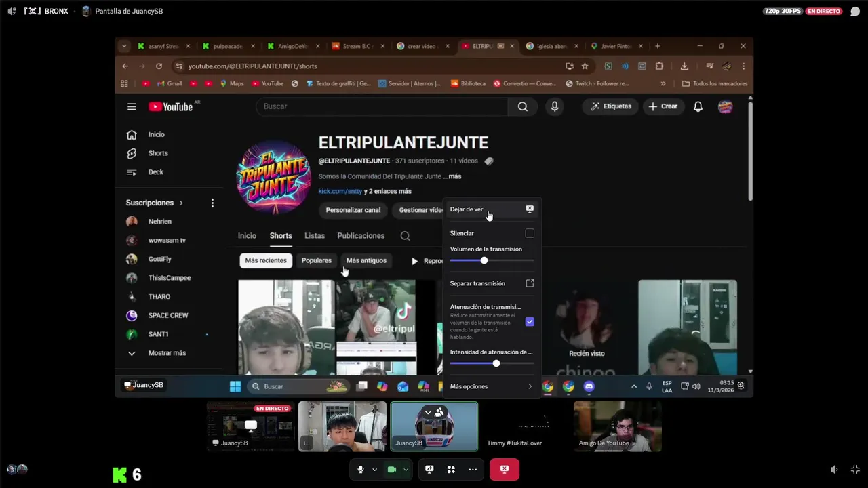
Task: Toggle the green camera button
Action: (x=391, y=469)
